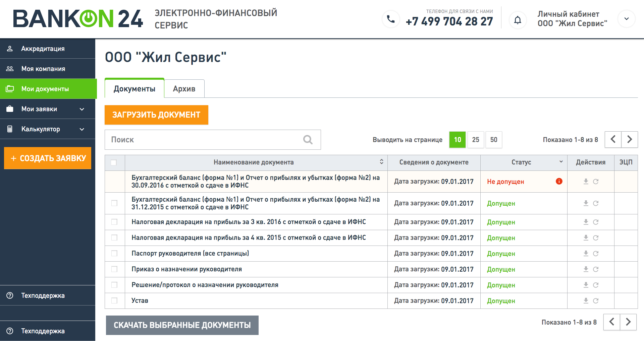Go to next page with top arrow
This screenshot has width=644, height=341.
pyautogui.click(x=629, y=139)
